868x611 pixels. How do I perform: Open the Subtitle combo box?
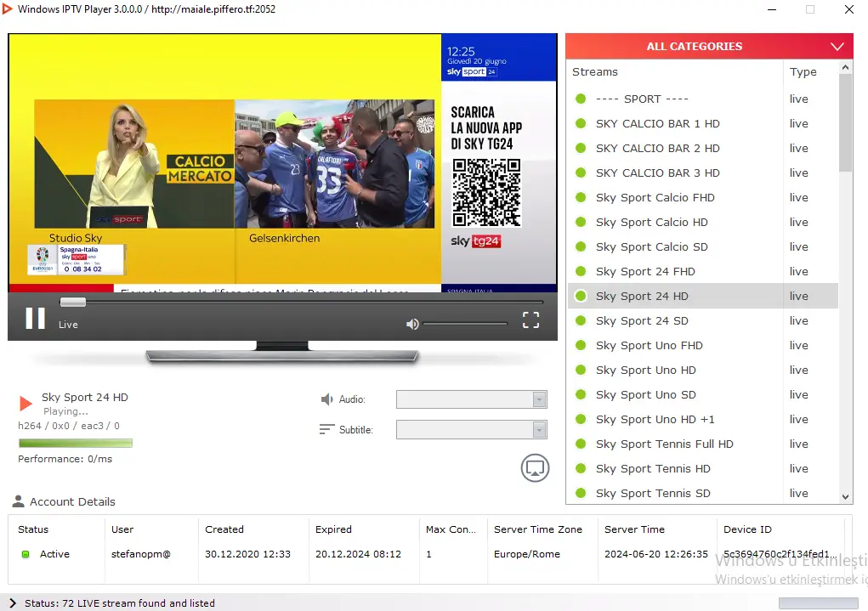pyautogui.click(x=471, y=429)
